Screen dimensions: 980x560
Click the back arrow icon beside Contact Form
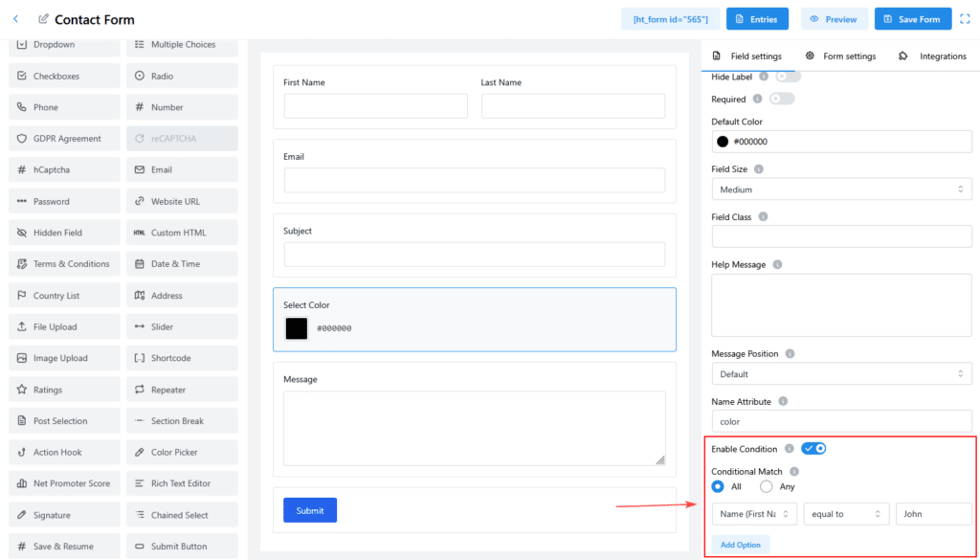click(x=15, y=19)
